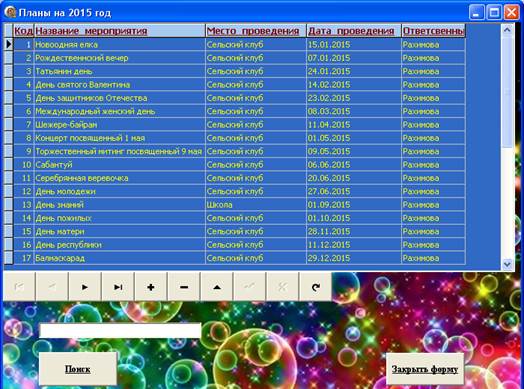The image size is (524, 389).
Task: Select the День матери cell
Action: 120,232
